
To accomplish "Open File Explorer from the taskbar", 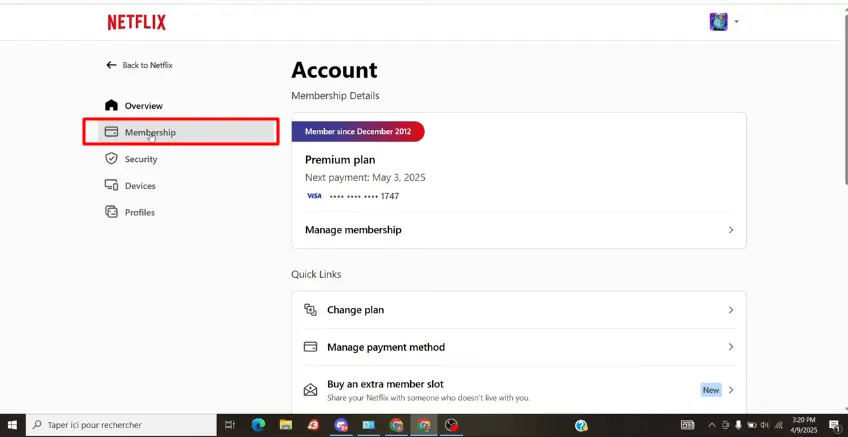I will (286, 425).
